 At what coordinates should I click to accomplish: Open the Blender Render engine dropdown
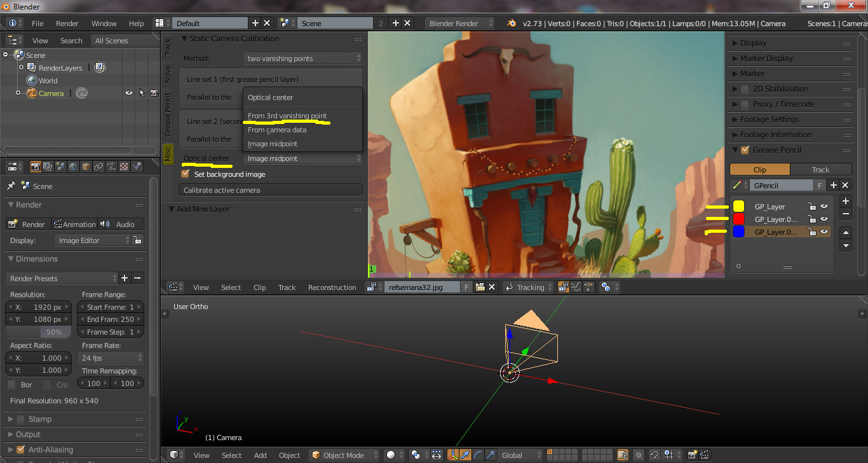459,24
